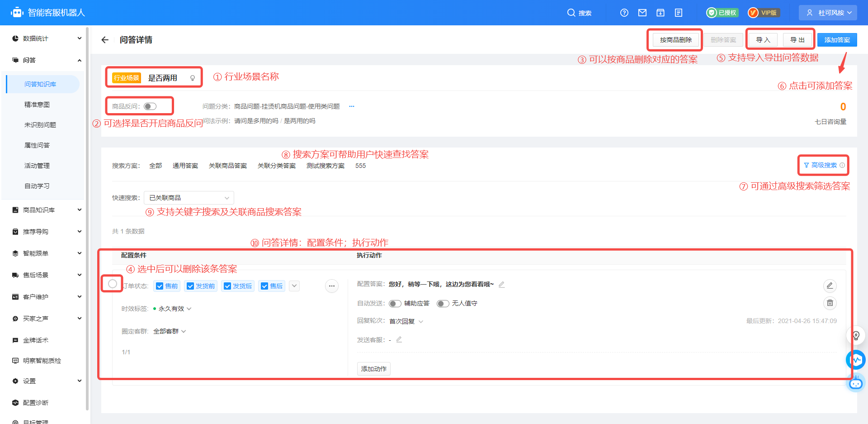868x424 pixels.
Task: Enable the 辅助应答 switch
Action: click(x=395, y=304)
